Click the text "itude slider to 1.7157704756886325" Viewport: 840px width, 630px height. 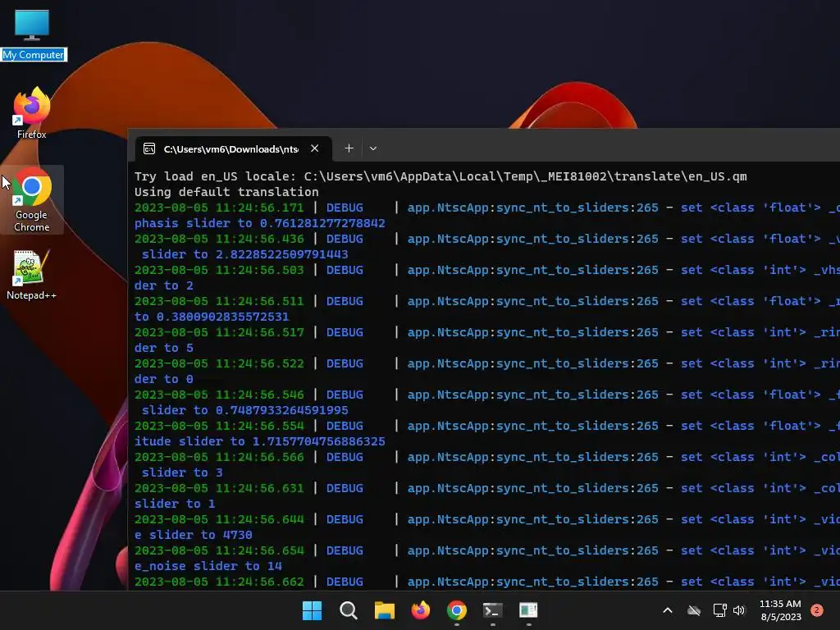[x=260, y=441]
